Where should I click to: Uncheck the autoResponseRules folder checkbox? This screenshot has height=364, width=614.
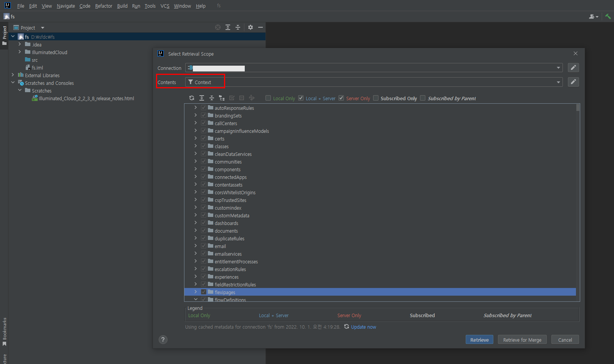tap(204, 108)
